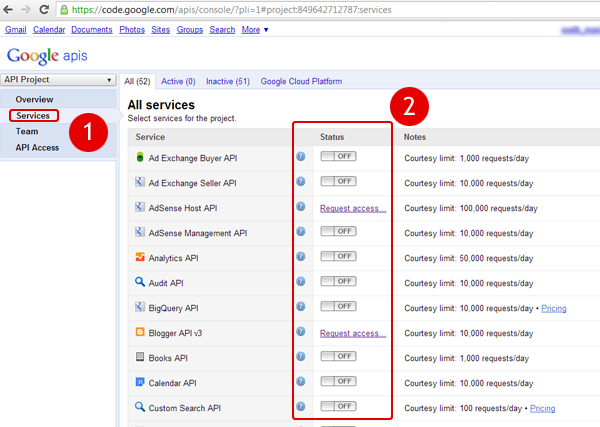Select Overview in the sidebar

click(x=34, y=99)
